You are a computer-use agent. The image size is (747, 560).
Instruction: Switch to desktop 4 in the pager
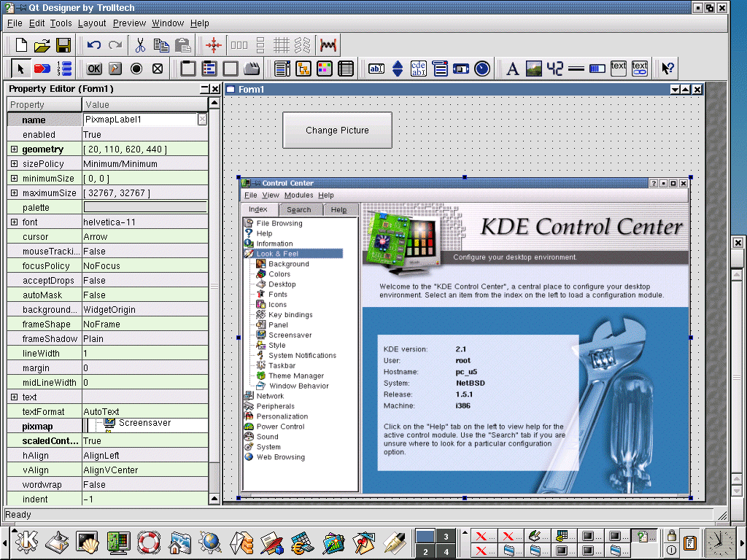pyautogui.click(x=446, y=551)
